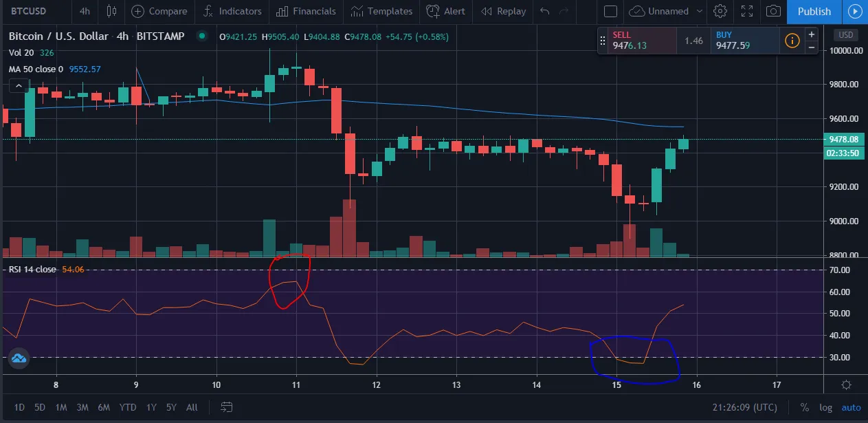
Task: Increase order quantity with plus
Action: [812, 34]
